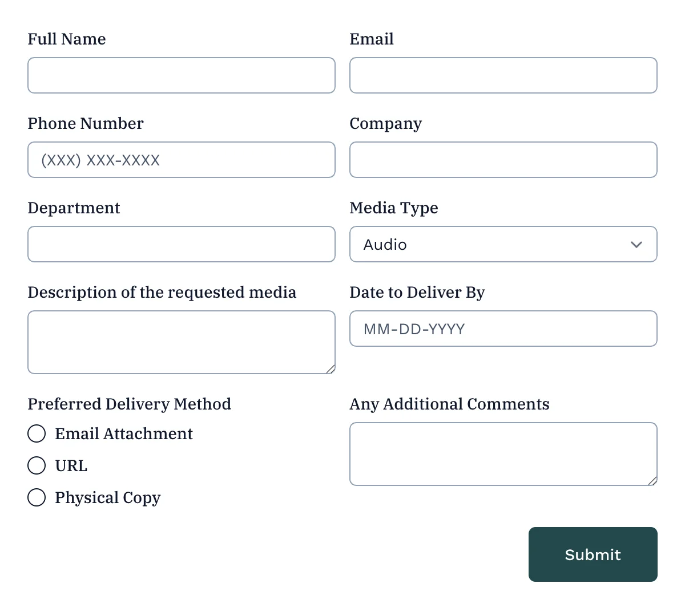
Task: Grab the description textarea resize handle
Action: (x=331, y=369)
